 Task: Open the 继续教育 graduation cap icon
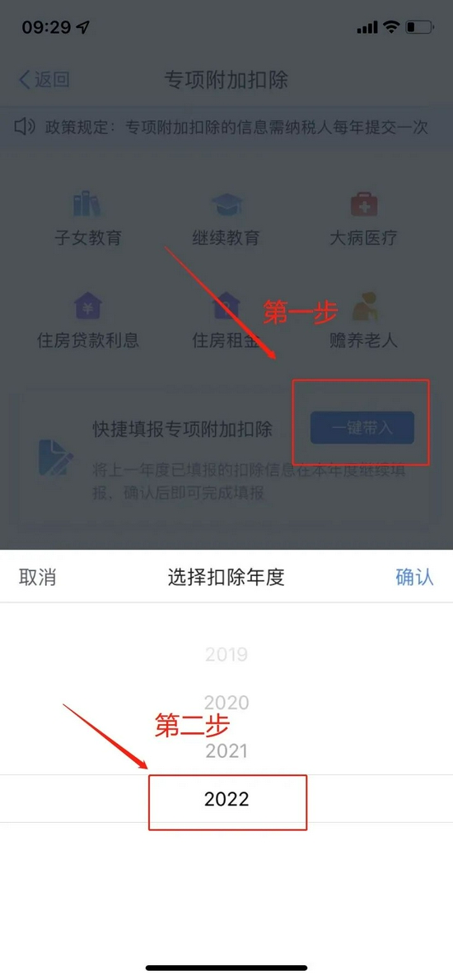tap(226, 204)
